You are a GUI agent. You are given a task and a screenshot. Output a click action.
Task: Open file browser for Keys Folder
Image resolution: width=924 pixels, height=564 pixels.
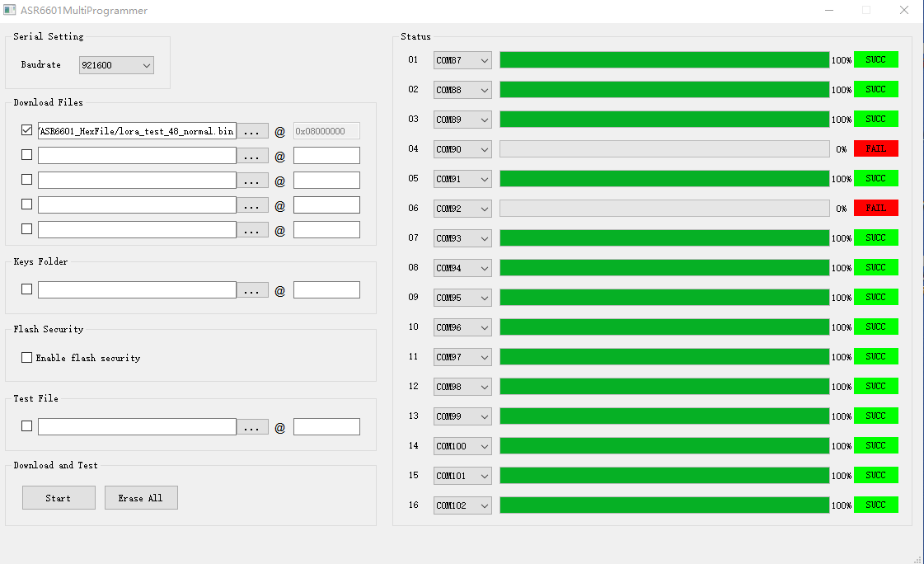[252, 290]
